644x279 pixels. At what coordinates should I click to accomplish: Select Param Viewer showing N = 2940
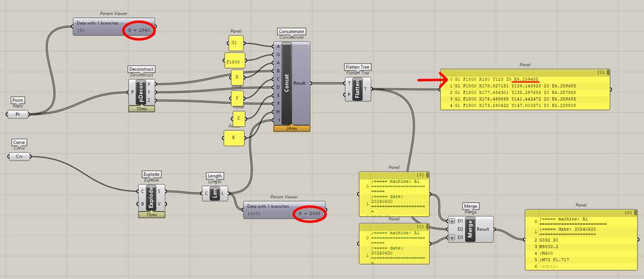pos(114,27)
